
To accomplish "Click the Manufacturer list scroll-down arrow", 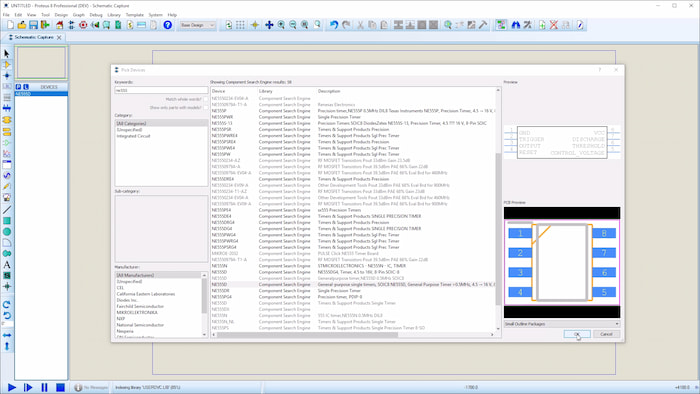I will (204, 335).
